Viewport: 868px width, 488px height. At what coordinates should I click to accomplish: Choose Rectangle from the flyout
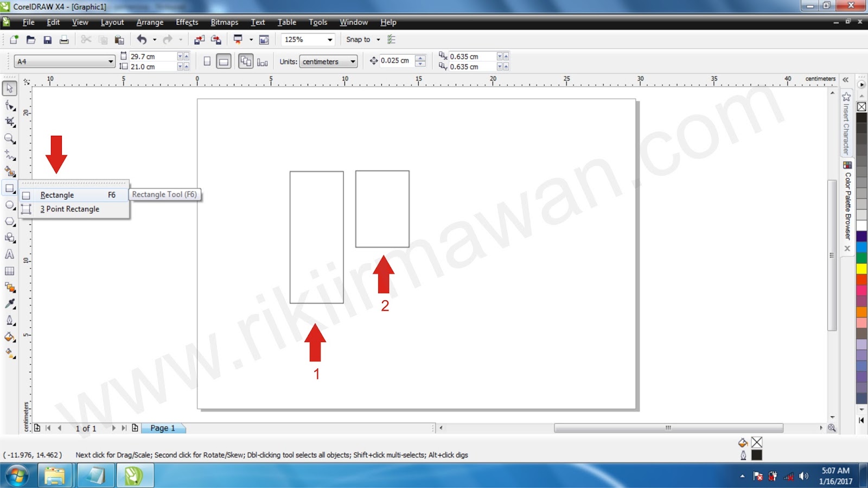74,195
